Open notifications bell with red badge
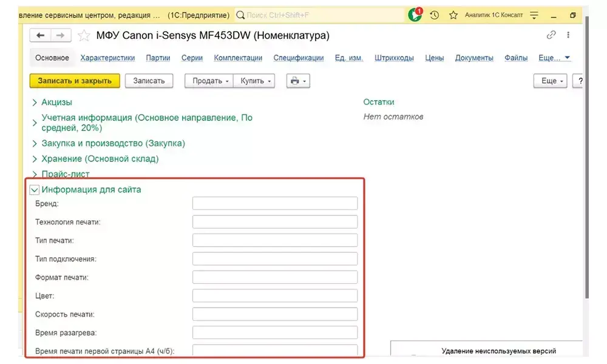 415,15
